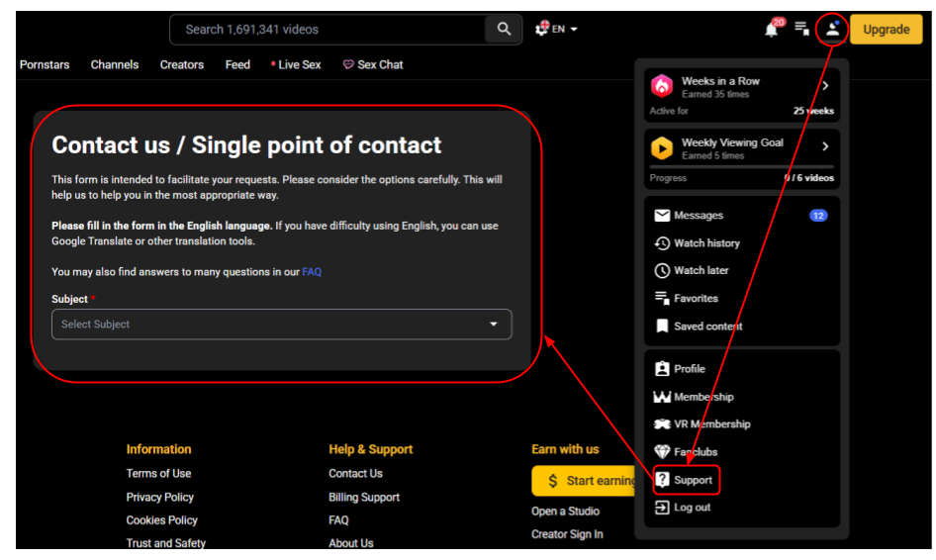Open Saved content bookmark item
This screenshot has height=560, width=936.
tap(707, 326)
